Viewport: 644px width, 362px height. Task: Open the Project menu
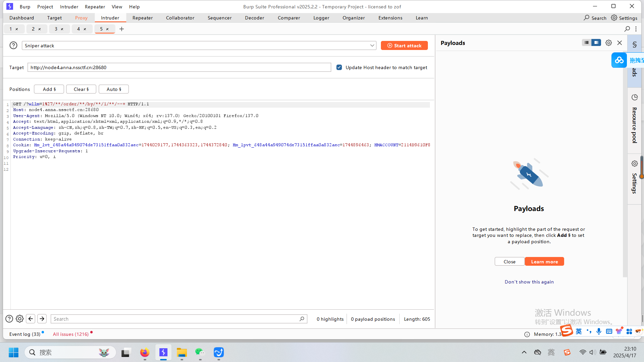(x=45, y=7)
